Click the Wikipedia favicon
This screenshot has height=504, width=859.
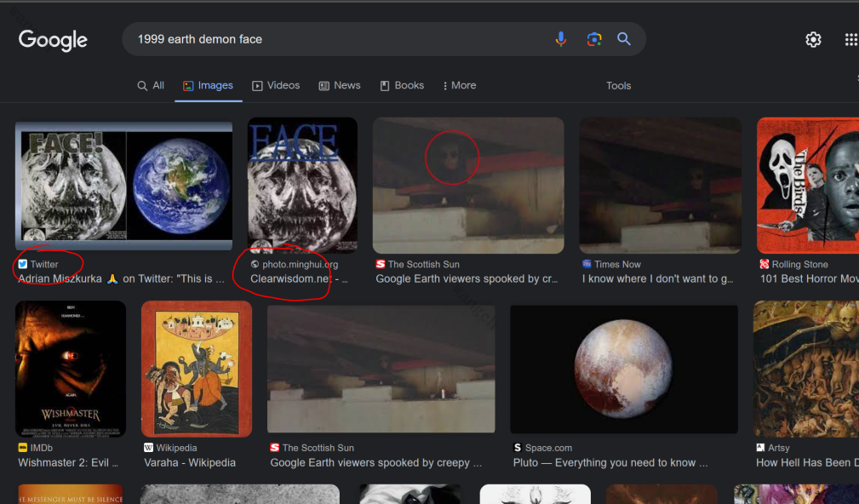tap(148, 448)
